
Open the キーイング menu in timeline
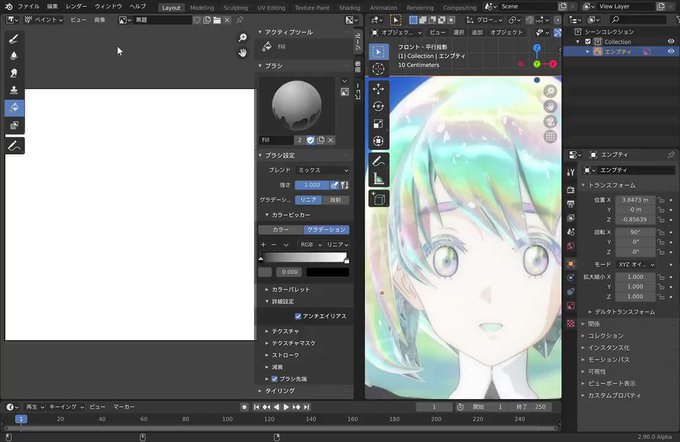tap(66, 407)
